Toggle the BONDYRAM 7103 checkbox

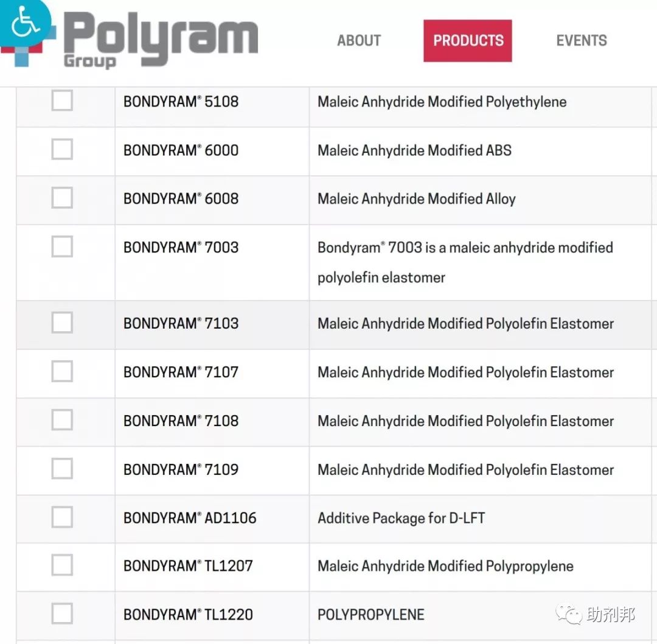point(62,323)
